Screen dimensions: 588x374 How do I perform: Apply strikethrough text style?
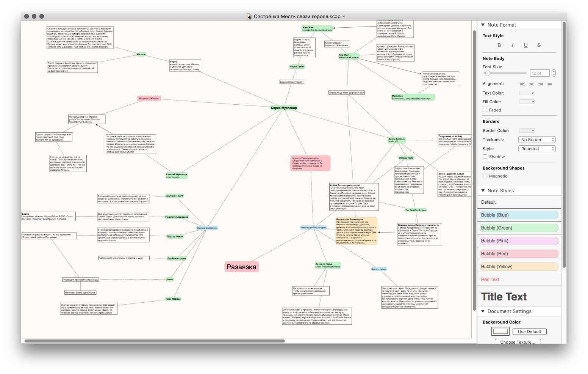point(539,45)
